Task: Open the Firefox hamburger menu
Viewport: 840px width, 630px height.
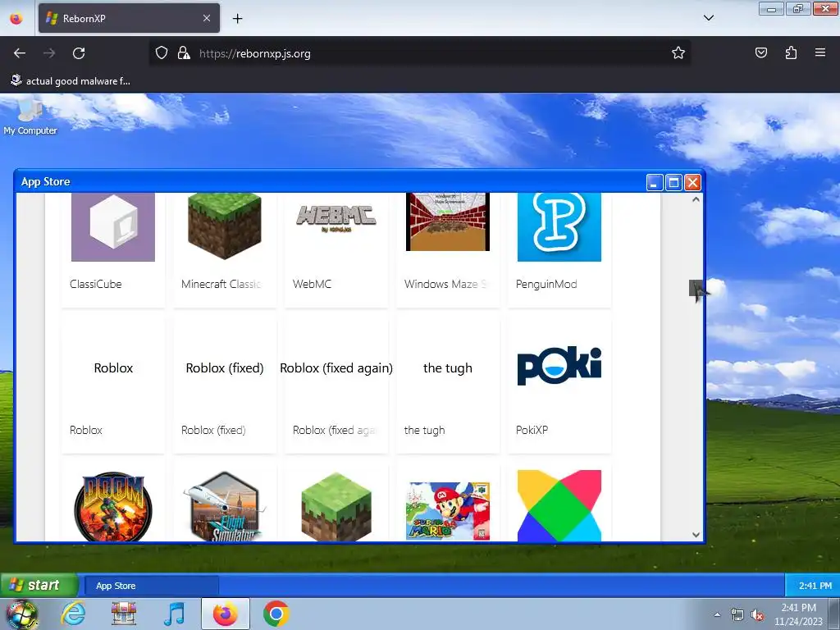Action: [820, 52]
